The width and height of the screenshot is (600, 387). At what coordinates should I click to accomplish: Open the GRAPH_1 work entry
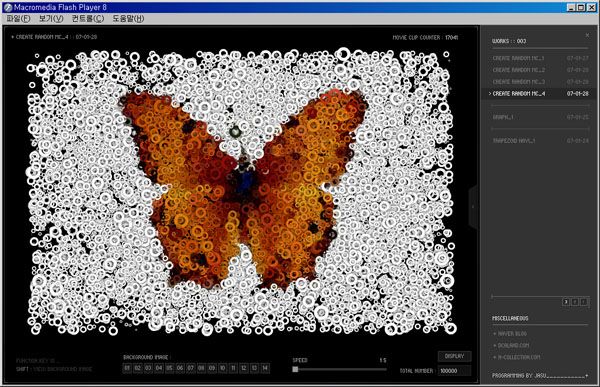point(540,117)
